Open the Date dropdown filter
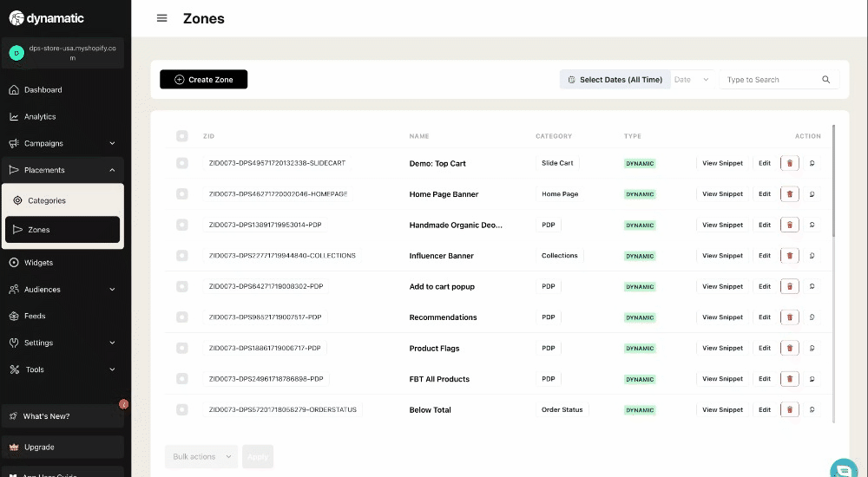 pos(692,80)
